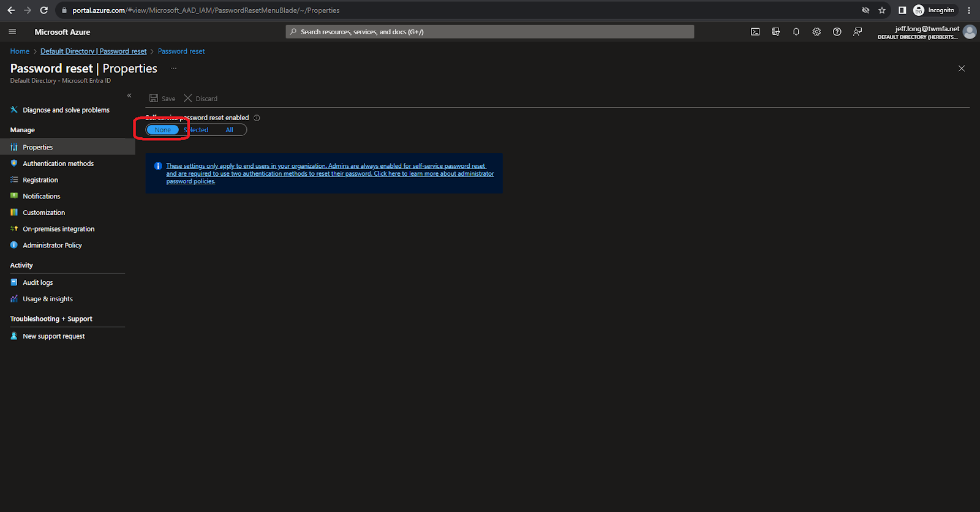Click the Customization icon in sidebar
The height and width of the screenshot is (512, 980).
tap(14, 213)
